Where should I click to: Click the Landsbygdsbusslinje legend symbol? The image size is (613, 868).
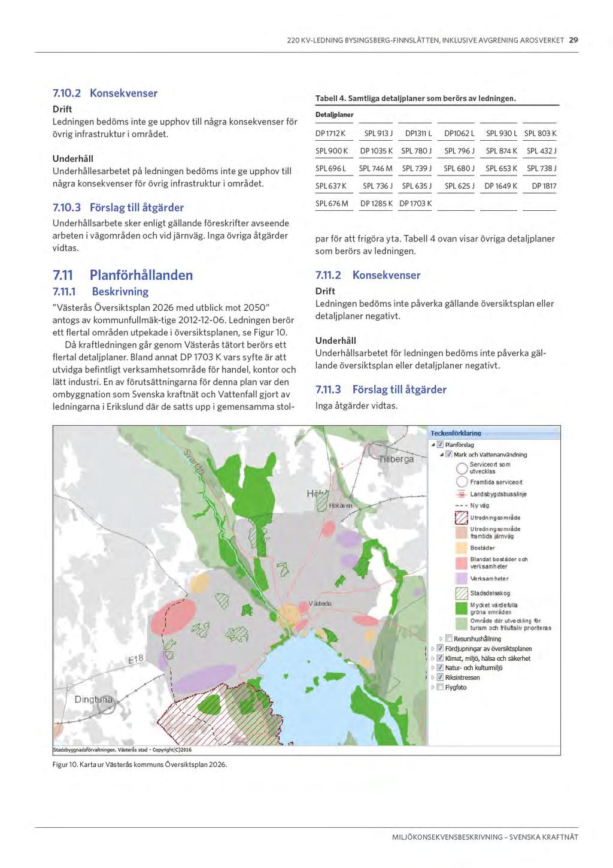pyautogui.click(x=462, y=494)
